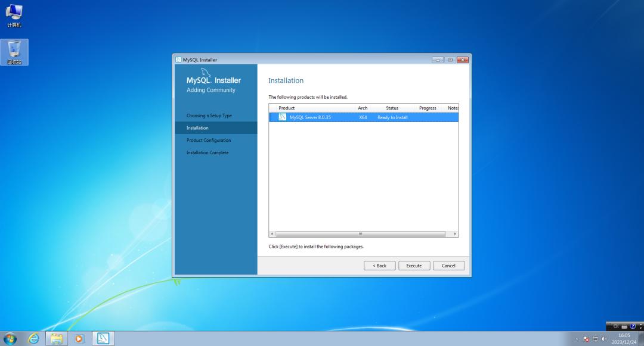The image size is (644, 346).
Task: Open Windows Media Player from the taskbar
Action: (x=79, y=339)
